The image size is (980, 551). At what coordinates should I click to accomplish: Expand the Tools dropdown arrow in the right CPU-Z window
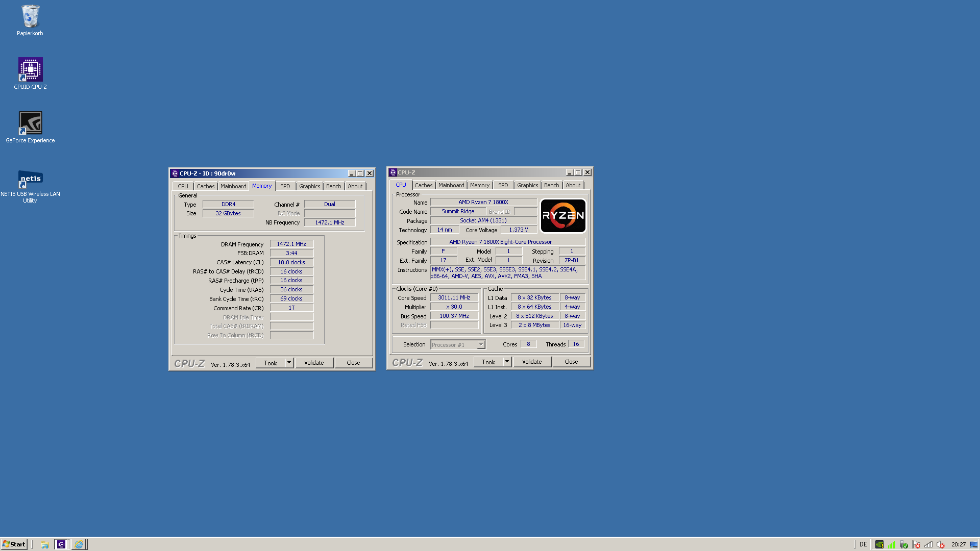click(x=507, y=362)
